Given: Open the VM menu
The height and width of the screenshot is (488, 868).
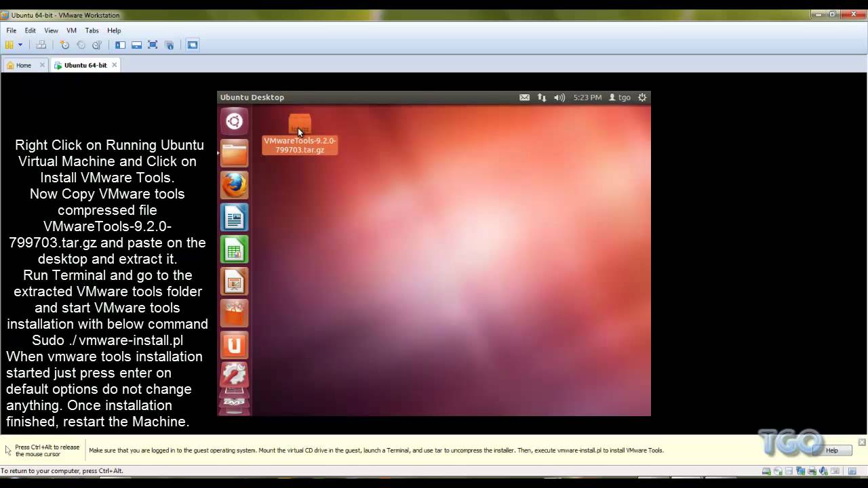Looking at the screenshot, I should 71,30.
